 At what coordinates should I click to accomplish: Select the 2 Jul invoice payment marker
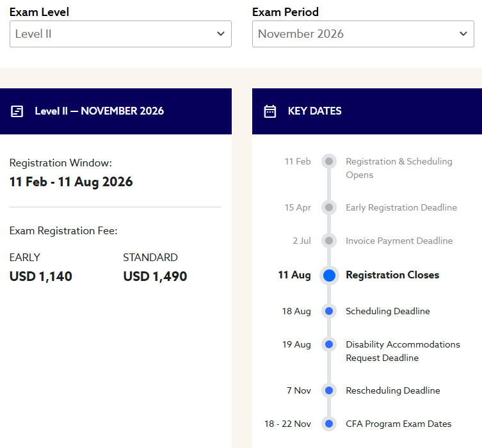tap(329, 241)
